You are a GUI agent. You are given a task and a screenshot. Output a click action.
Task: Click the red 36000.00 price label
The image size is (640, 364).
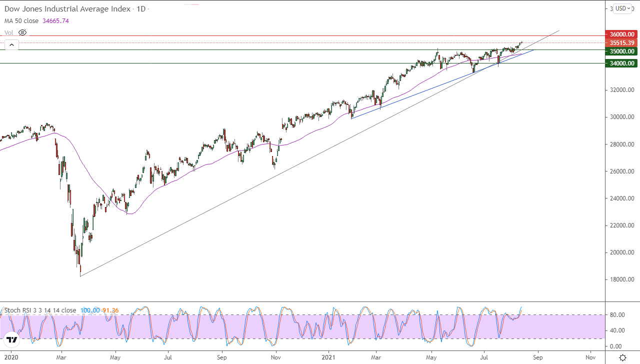pos(621,34)
